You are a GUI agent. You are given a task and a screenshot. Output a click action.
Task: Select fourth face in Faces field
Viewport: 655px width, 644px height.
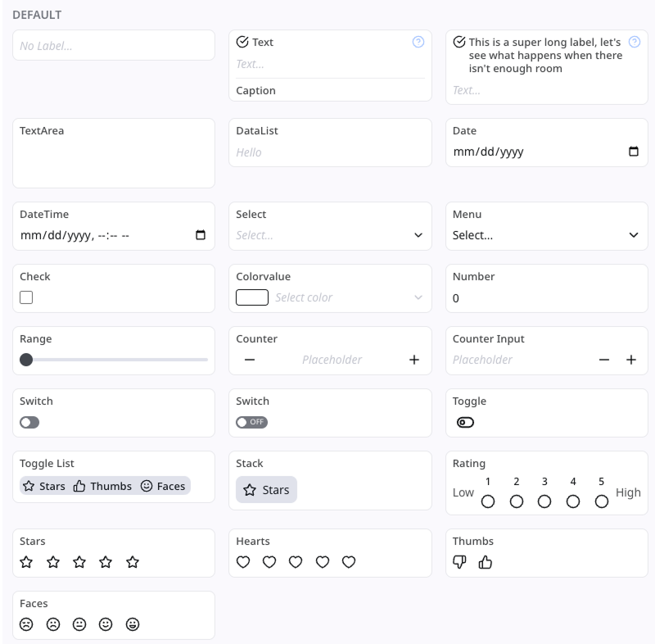coord(106,624)
